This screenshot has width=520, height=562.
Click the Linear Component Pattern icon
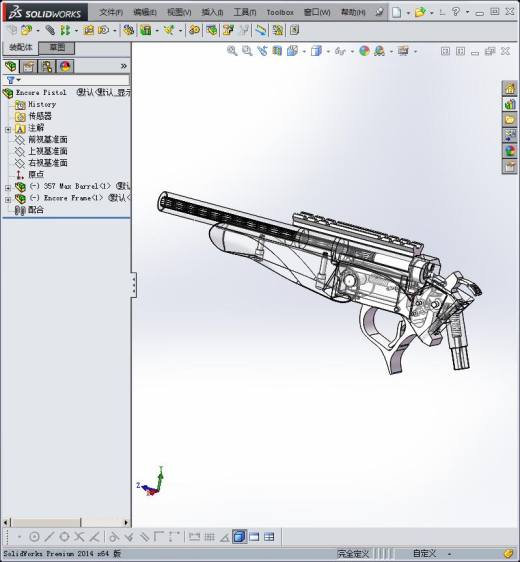[x=65, y=30]
